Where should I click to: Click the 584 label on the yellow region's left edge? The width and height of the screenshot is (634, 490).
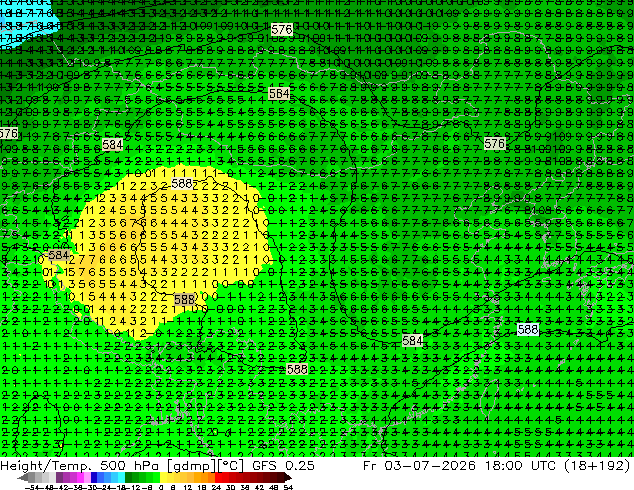tap(59, 255)
